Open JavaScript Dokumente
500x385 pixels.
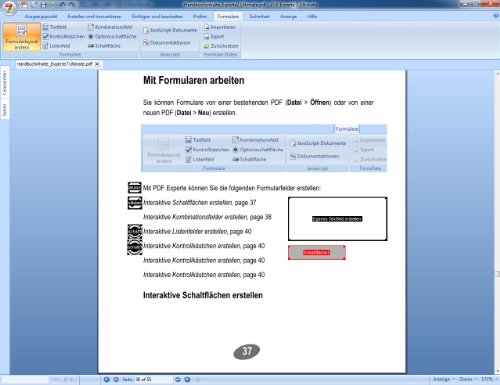[x=170, y=30]
